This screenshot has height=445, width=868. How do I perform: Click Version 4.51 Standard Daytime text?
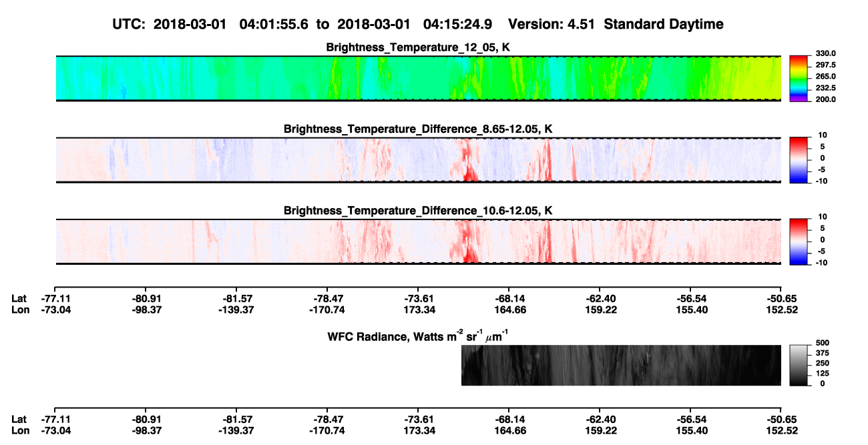(x=616, y=24)
